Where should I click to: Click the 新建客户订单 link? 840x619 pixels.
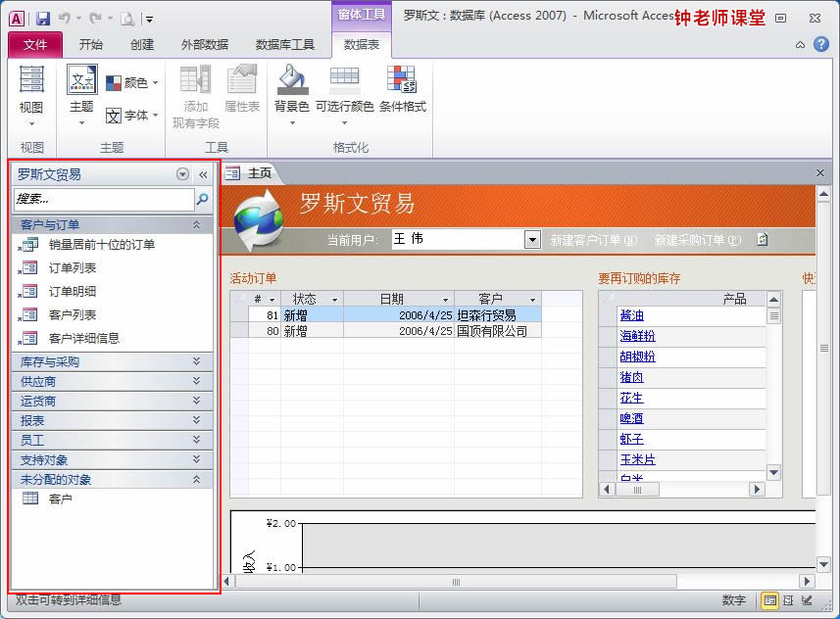pos(594,240)
